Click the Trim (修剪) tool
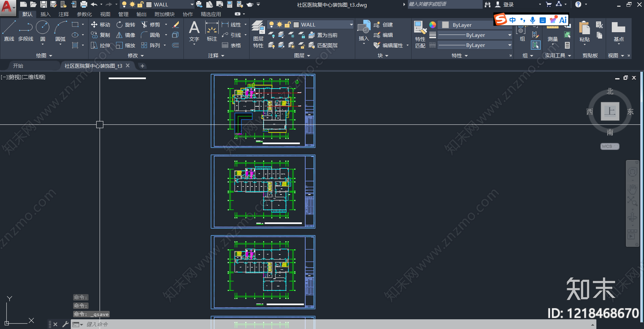 tap(151, 25)
